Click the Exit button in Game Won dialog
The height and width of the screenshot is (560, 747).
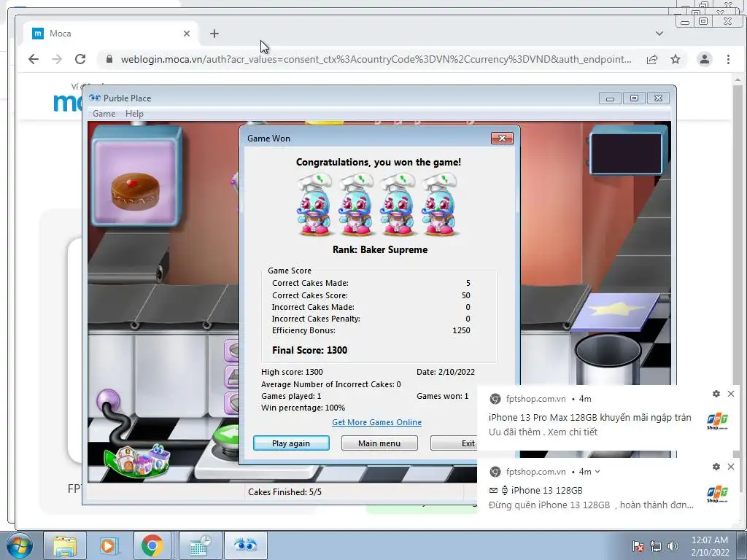coord(454,443)
